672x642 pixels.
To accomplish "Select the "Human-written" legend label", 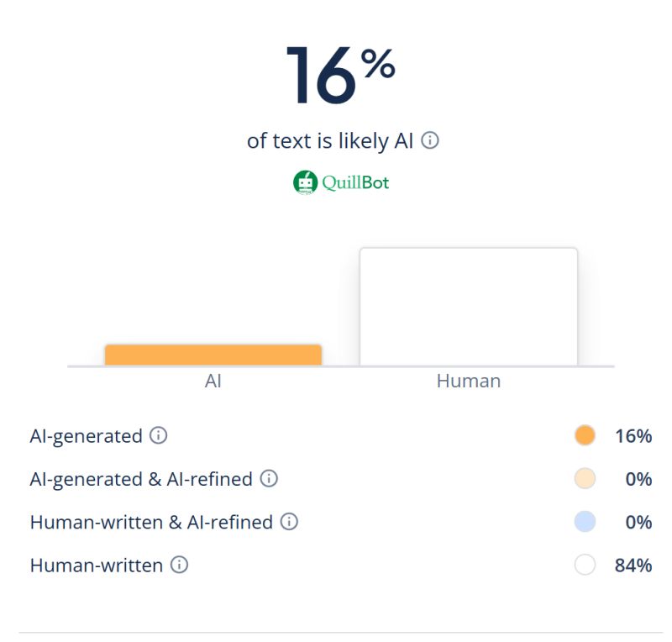I will click(x=96, y=566).
